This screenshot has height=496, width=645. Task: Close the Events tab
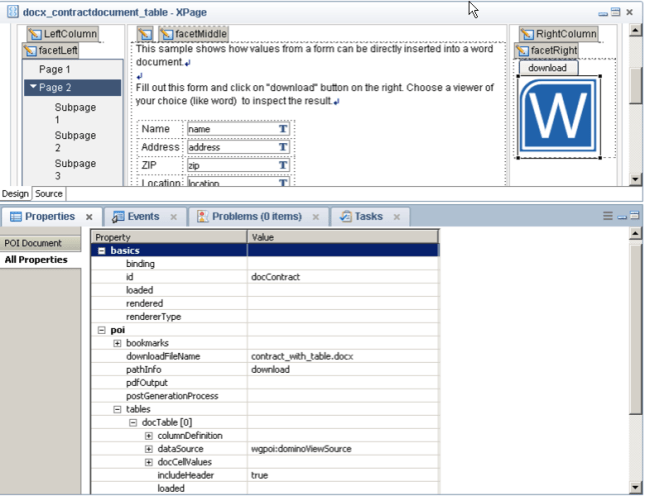point(174,217)
